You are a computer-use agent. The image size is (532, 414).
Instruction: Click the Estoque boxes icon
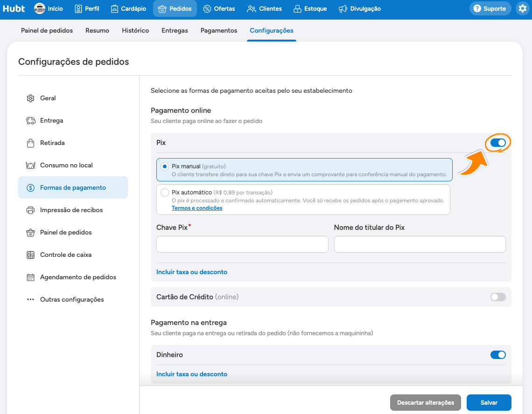(298, 9)
